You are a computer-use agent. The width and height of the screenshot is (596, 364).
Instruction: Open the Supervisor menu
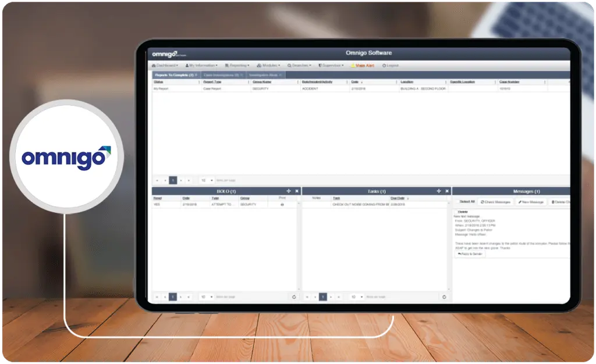tap(331, 65)
